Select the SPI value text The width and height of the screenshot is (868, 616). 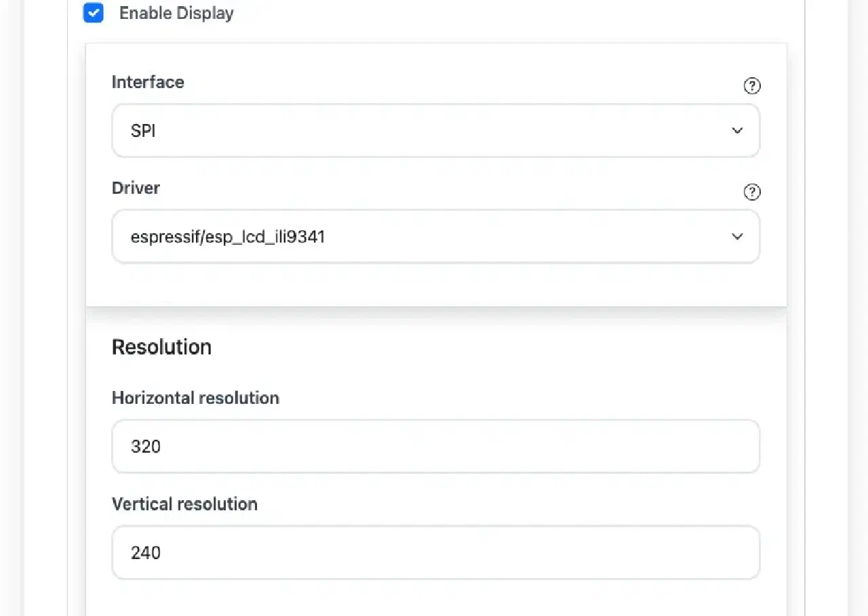(143, 131)
